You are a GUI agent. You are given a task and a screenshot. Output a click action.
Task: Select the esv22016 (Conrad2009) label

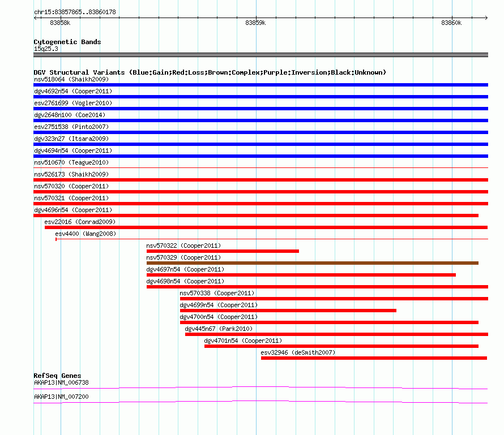click(80, 222)
